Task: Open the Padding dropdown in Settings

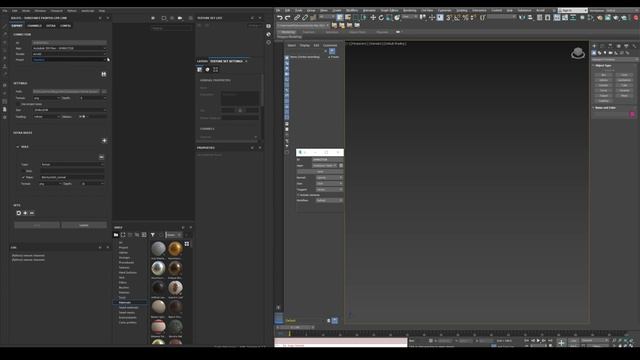Action: [x=47, y=117]
